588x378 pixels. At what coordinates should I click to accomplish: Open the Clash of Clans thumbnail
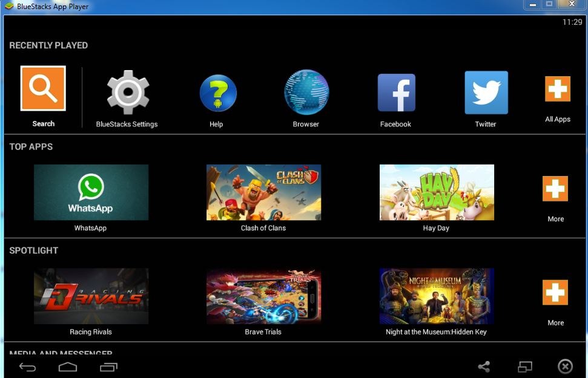(263, 192)
